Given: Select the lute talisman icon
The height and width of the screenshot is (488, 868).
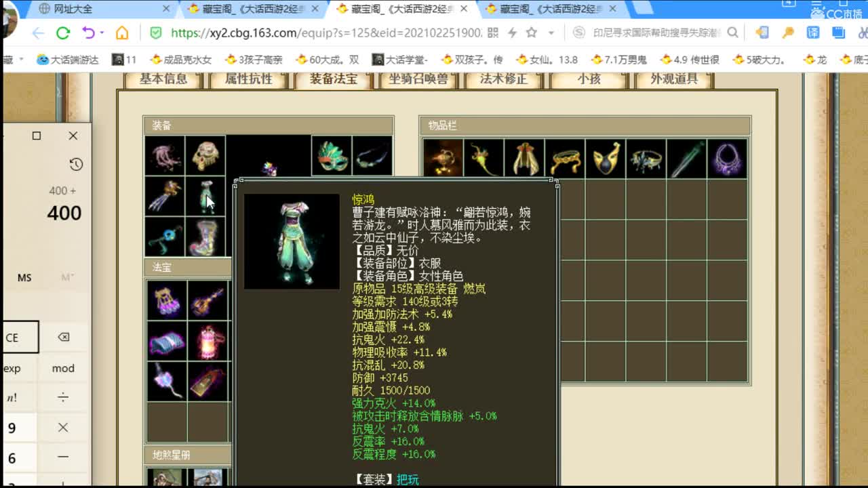Looking at the screenshot, I should point(208,300).
